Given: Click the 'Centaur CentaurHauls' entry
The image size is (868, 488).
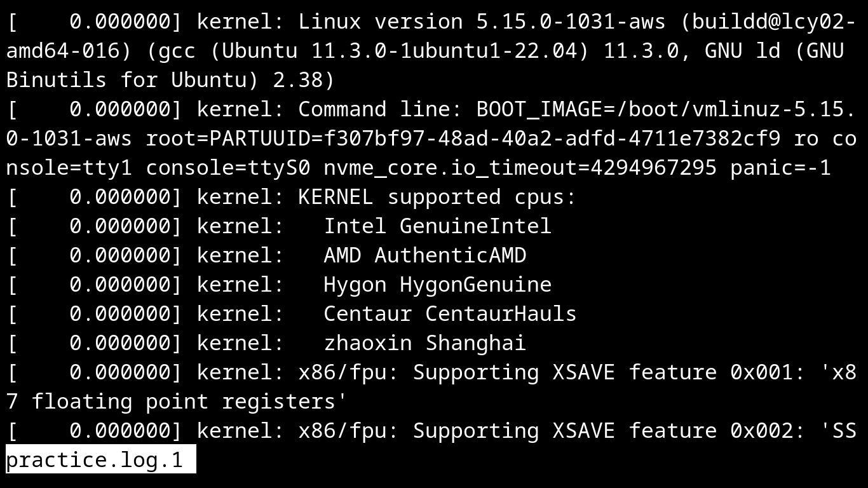Looking at the screenshot, I should [451, 314].
